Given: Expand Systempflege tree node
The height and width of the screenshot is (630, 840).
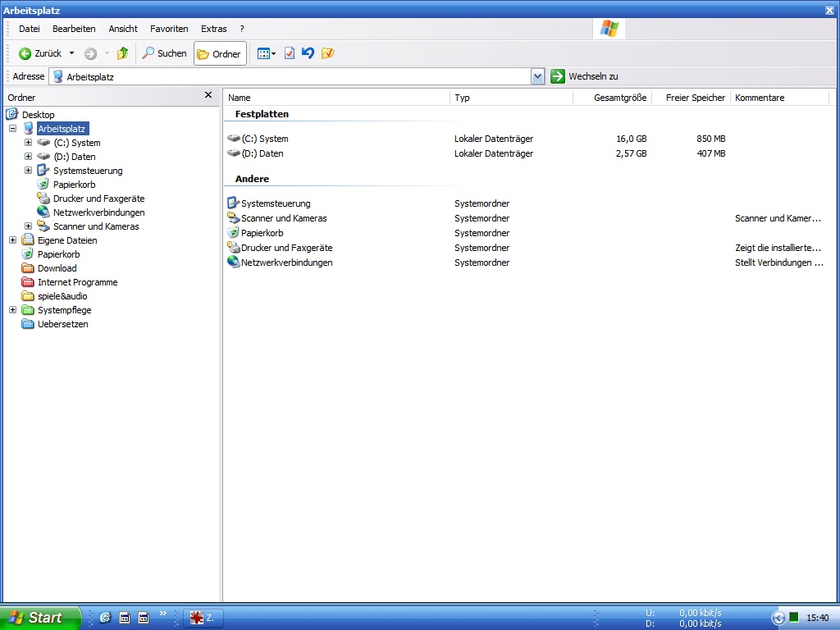Looking at the screenshot, I should pos(13,309).
